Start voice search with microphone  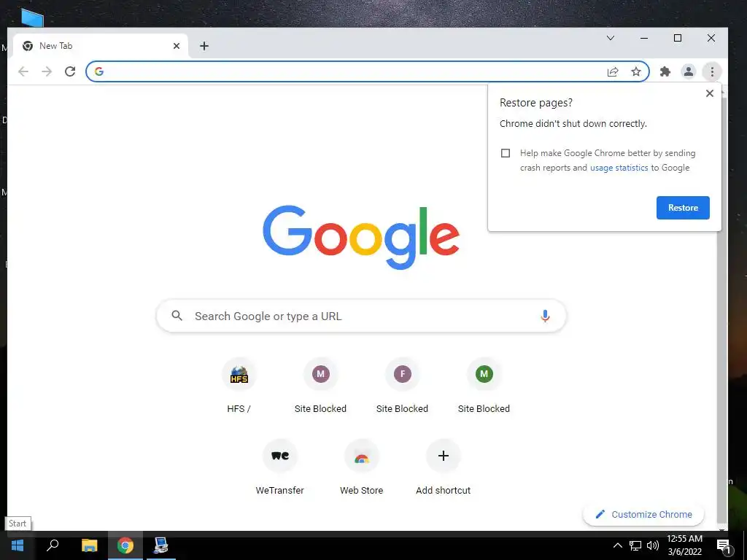pos(545,316)
